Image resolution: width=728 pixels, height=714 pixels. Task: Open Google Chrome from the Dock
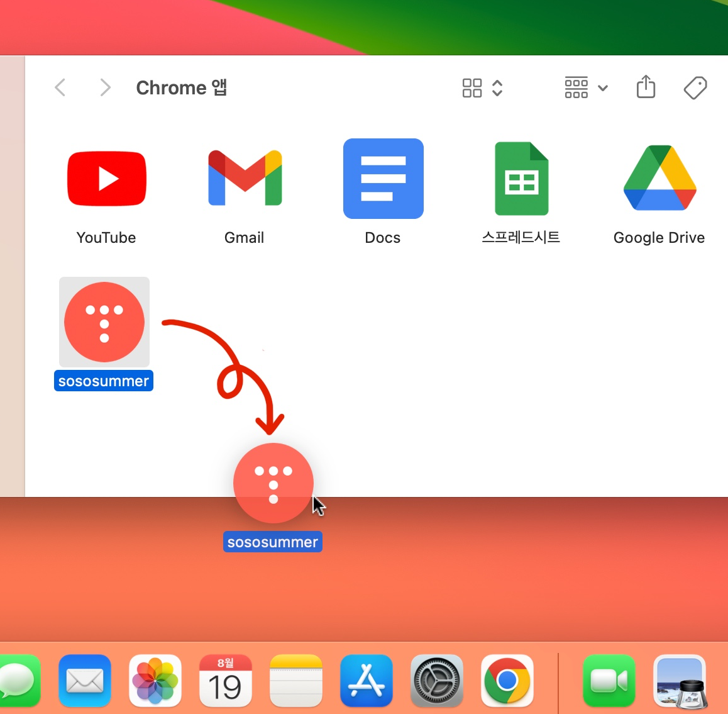[507, 681]
